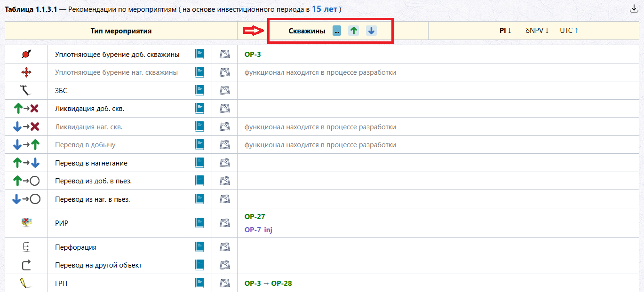The height and width of the screenshot is (292, 644).
Task: Click the Перфорация perforation icon
Action: (x=26, y=247)
